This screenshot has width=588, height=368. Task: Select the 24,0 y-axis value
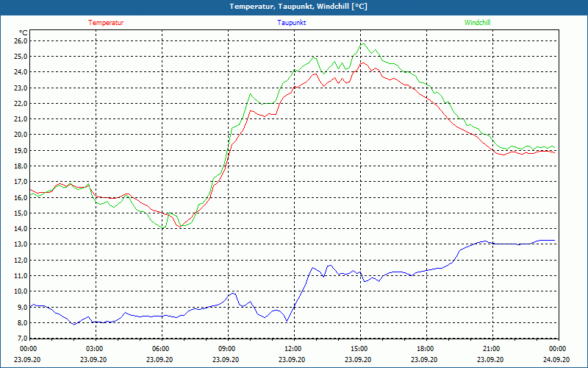pyautogui.click(x=21, y=71)
